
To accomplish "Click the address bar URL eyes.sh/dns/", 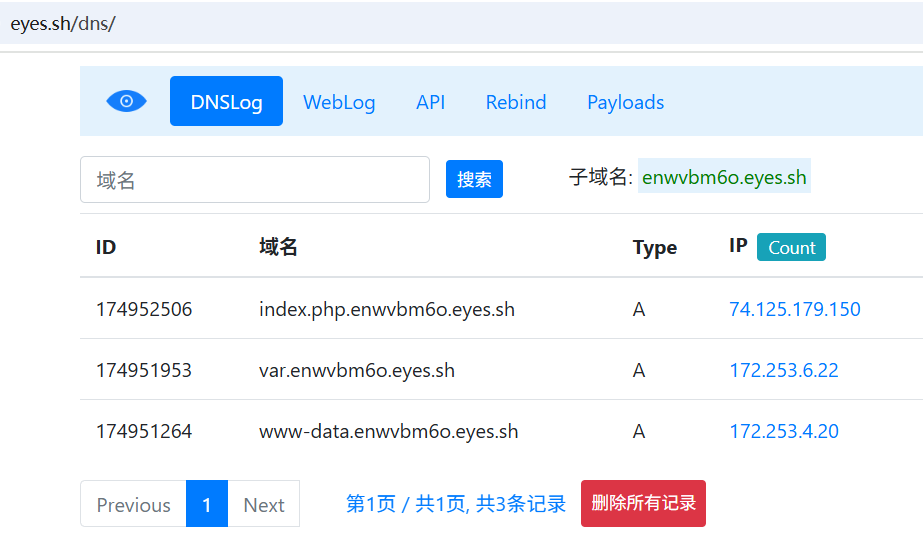I will pyautogui.click(x=63, y=23).
